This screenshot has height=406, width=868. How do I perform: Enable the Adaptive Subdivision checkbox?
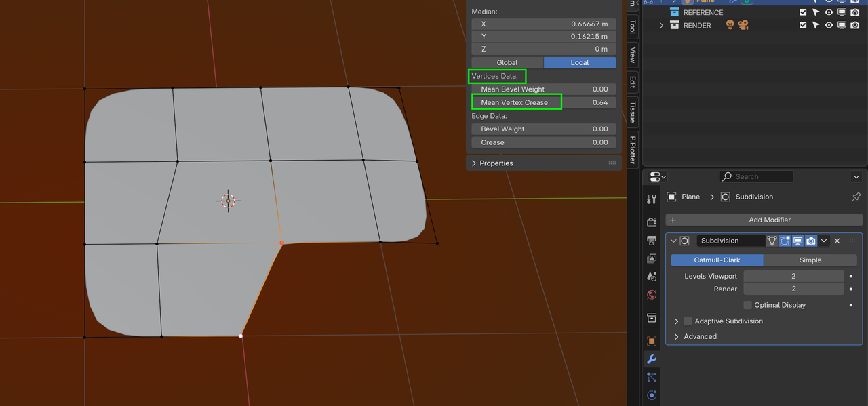click(x=688, y=321)
